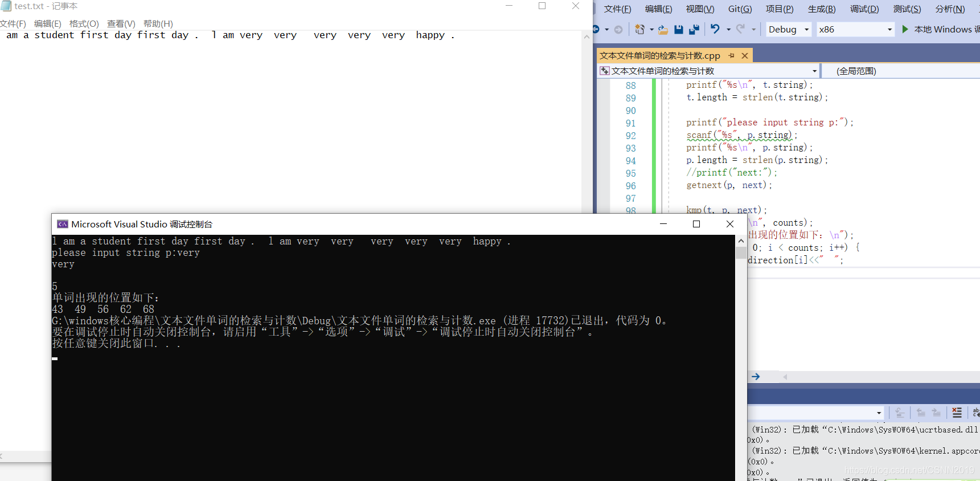The height and width of the screenshot is (481, 980).
Task: Open the Git(G) menu
Action: coord(740,9)
